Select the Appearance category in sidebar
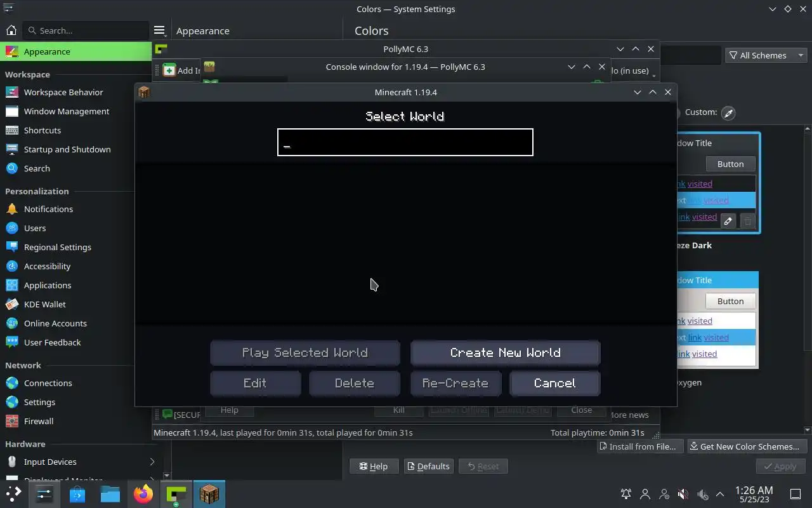This screenshot has width=812, height=508. pyautogui.click(x=76, y=51)
